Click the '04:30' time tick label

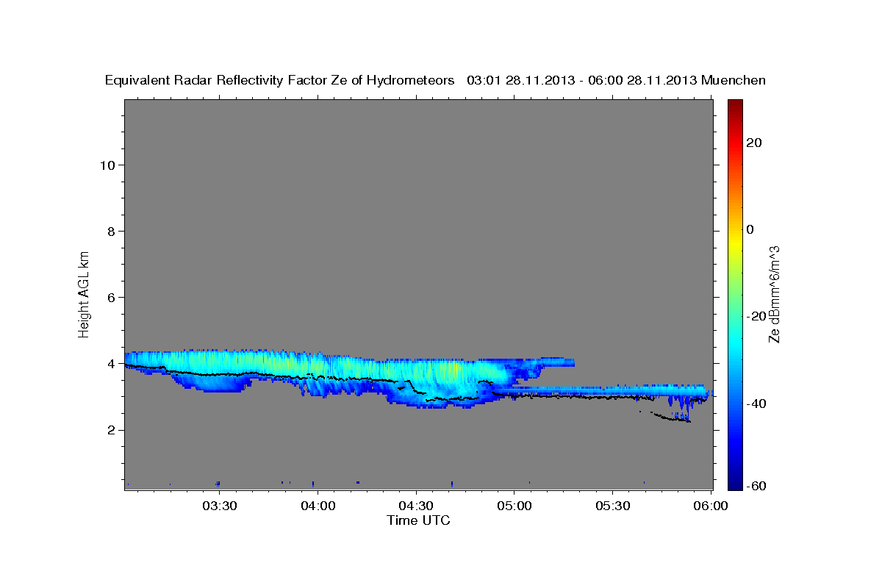point(416,506)
